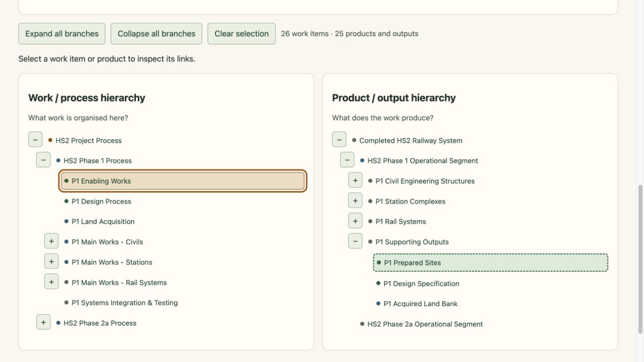
Task: Select the P1 Prepared Sites product
Action: coord(491,263)
